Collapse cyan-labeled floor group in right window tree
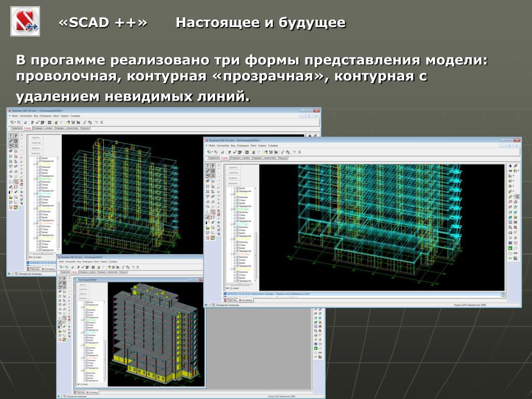 point(231,224)
